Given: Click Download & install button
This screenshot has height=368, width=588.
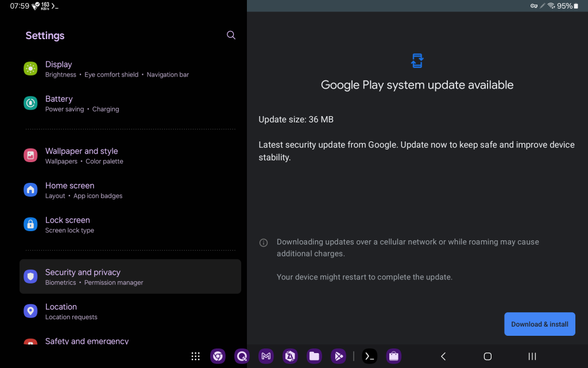Looking at the screenshot, I should click(x=539, y=324).
